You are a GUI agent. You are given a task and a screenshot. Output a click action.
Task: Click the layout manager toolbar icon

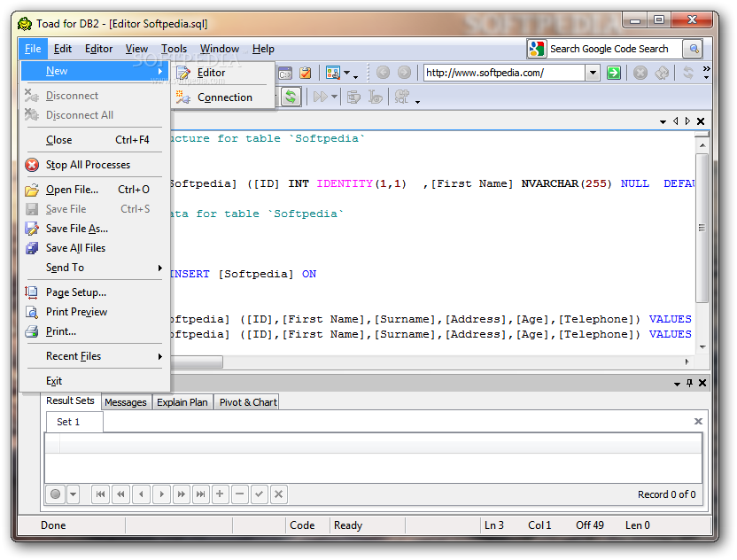(x=333, y=73)
